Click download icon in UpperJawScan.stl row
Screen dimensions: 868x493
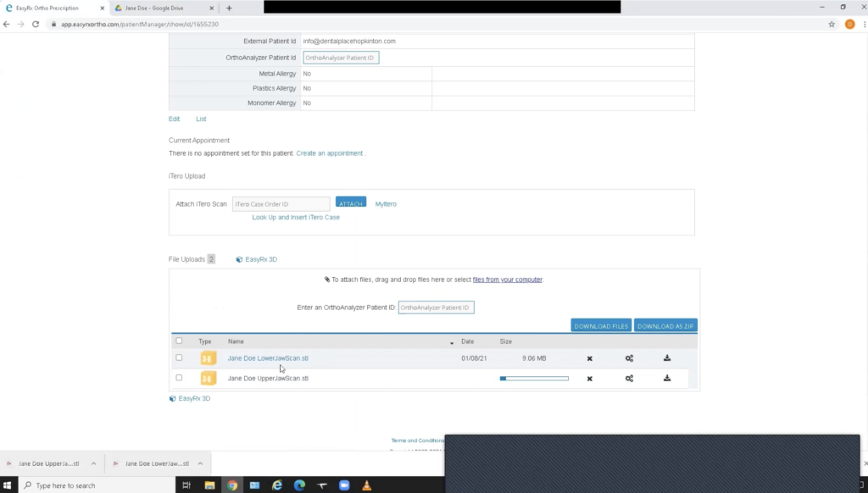(x=667, y=379)
